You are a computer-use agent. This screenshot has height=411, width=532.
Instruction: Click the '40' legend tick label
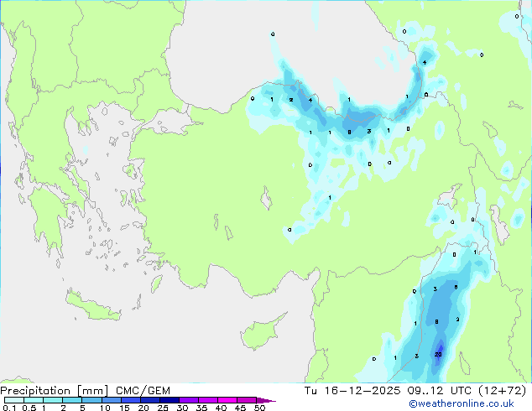point(221,408)
